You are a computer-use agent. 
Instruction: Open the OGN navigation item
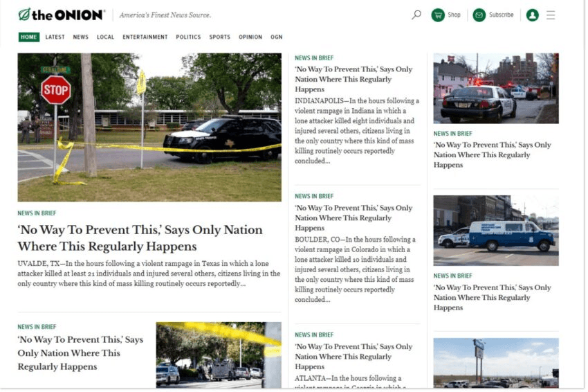pos(276,37)
